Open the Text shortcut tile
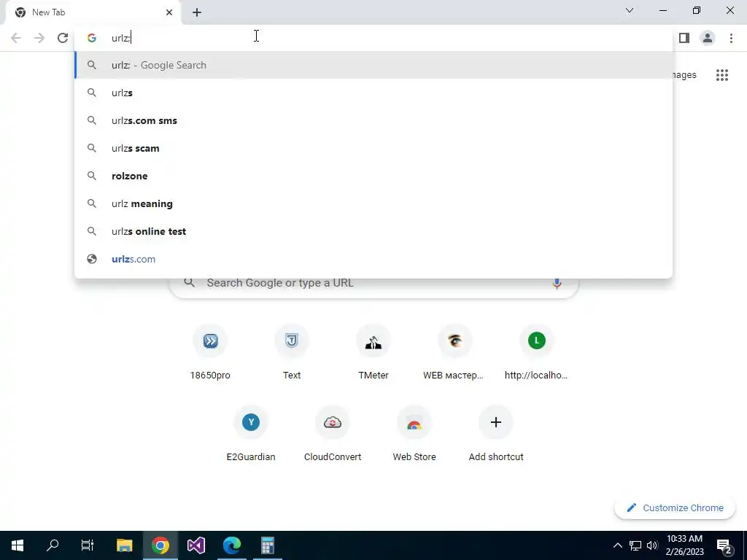This screenshot has height=560, width=747. 292,352
